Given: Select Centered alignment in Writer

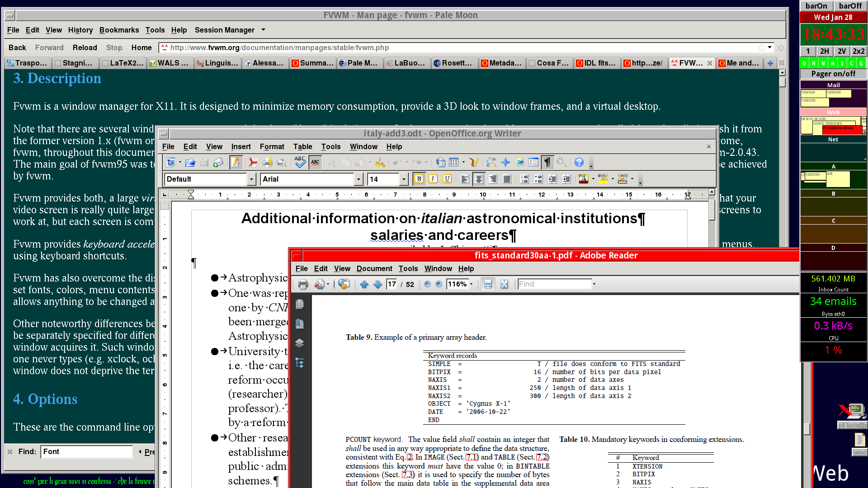Looking at the screenshot, I should coord(479,179).
